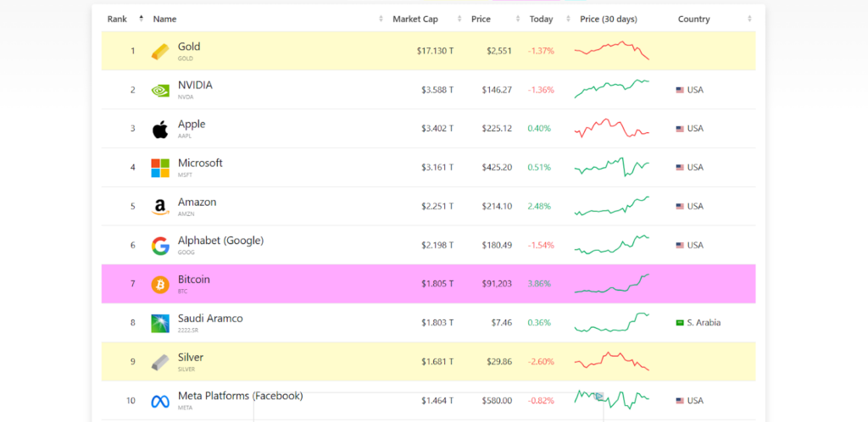868x422 pixels.
Task: Click the GOOG ticker symbol text
Action: pyautogui.click(x=185, y=253)
